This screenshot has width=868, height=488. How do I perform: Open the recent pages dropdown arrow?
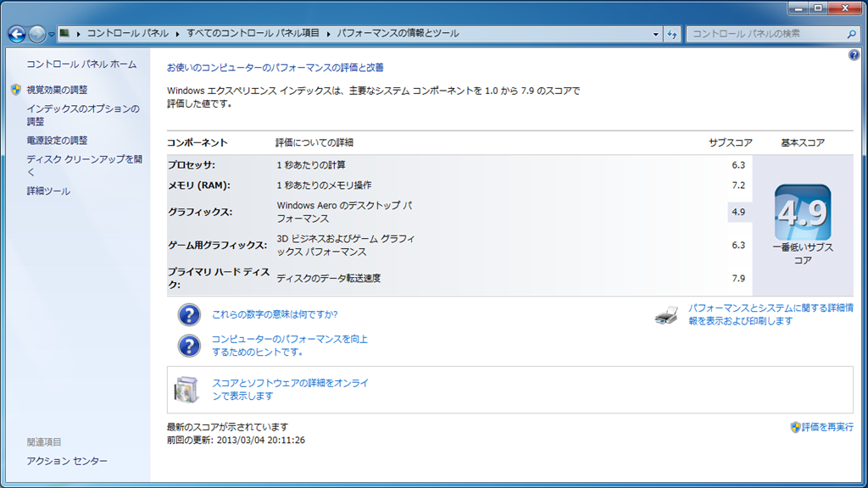[52, 34]
